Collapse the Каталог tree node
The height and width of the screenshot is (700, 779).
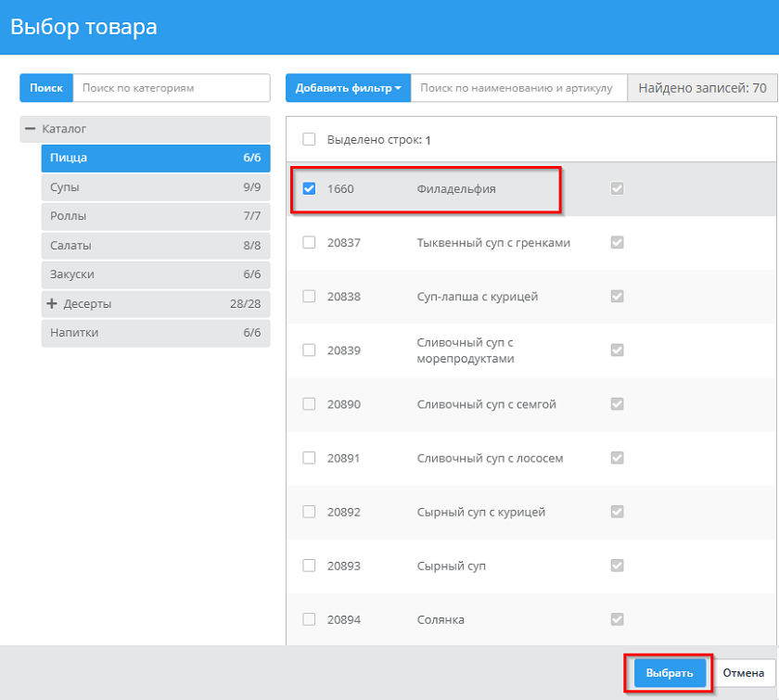(31, 129)
